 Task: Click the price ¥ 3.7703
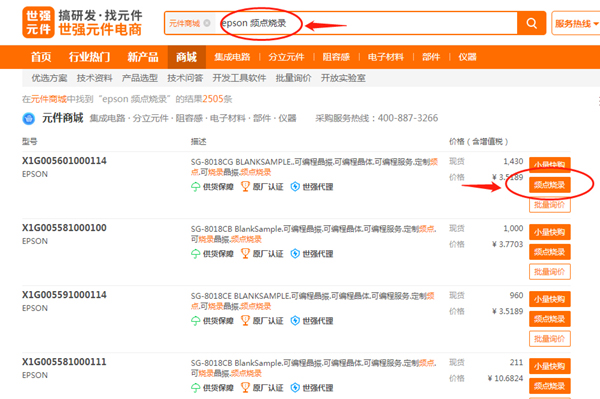click(x=507, y=244)
